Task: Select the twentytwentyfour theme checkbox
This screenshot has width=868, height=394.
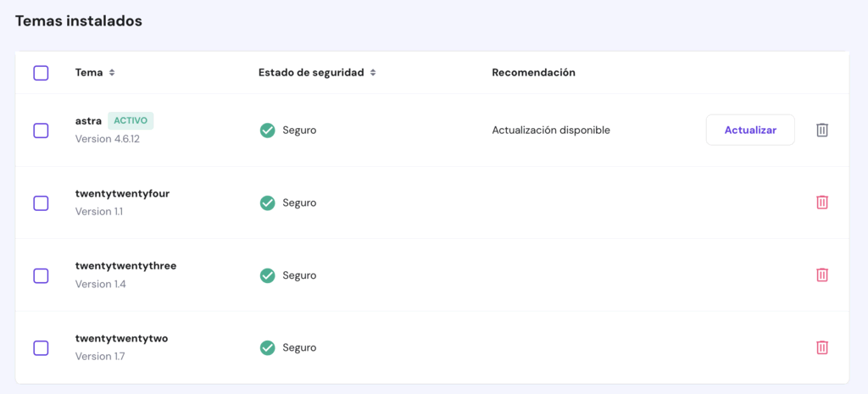Action: (41, 203)
